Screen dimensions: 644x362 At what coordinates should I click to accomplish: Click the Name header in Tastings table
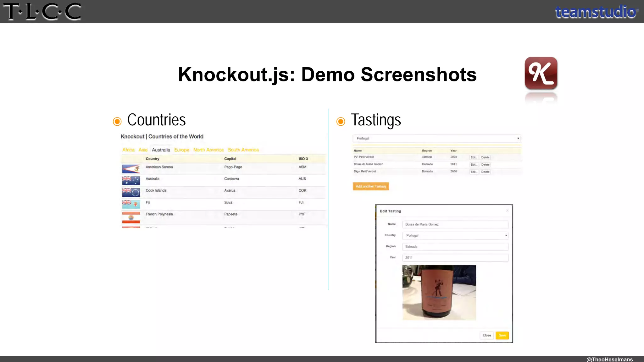[358, 151]
